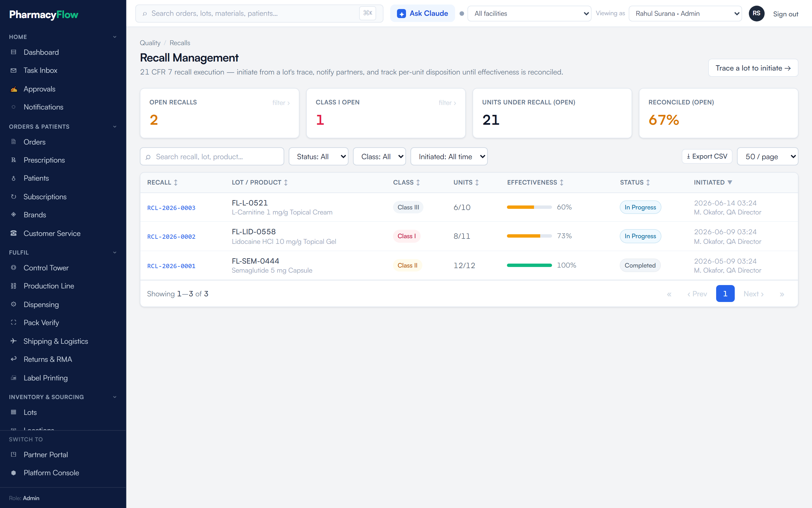Click the 100% effectiveness bar for FL-SEM-0444
Image resolution: width=812 pixels, height=508 pixels.
point(529,265)
